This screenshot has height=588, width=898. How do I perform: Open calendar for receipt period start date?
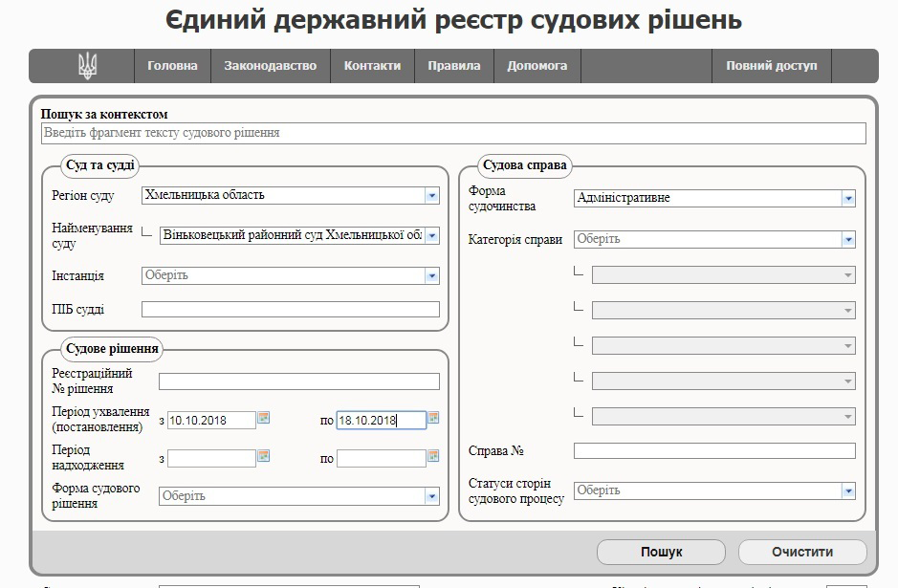[264, 456]
